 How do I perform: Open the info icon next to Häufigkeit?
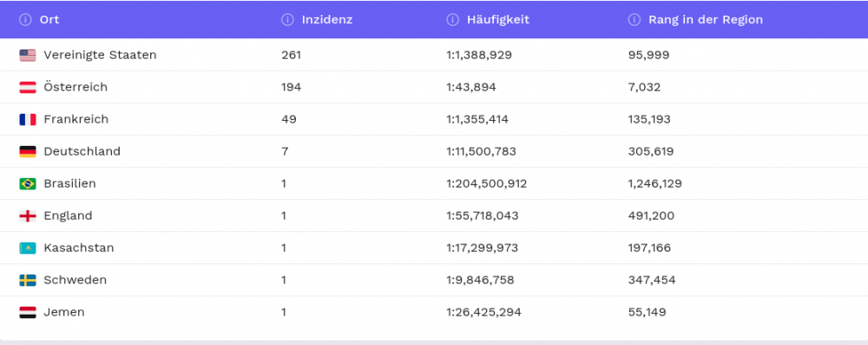tap(452, 19)
